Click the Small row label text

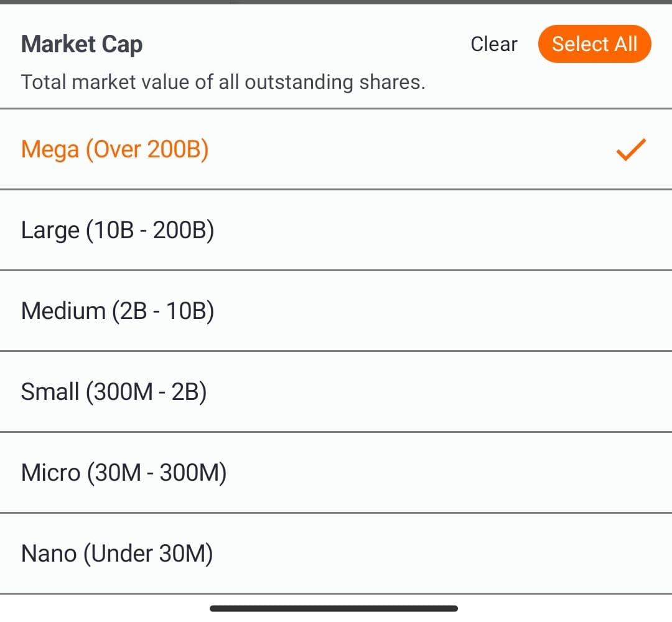tap(114, 391)
